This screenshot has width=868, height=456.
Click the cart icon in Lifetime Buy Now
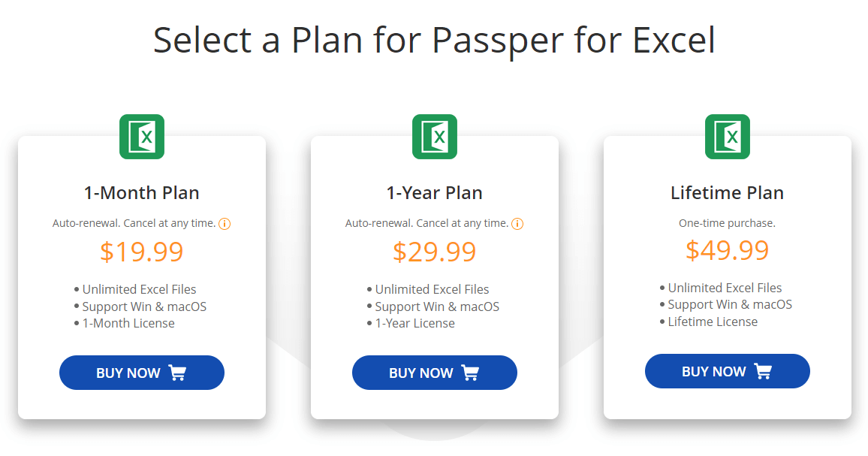pos(763,371)
